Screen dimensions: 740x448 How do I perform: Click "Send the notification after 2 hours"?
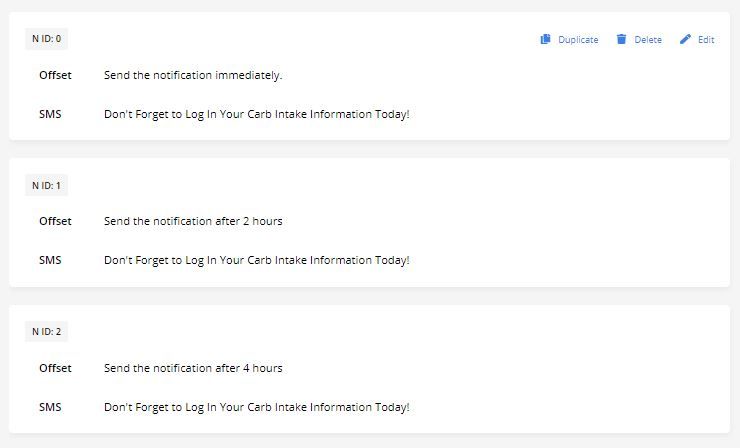193,221
